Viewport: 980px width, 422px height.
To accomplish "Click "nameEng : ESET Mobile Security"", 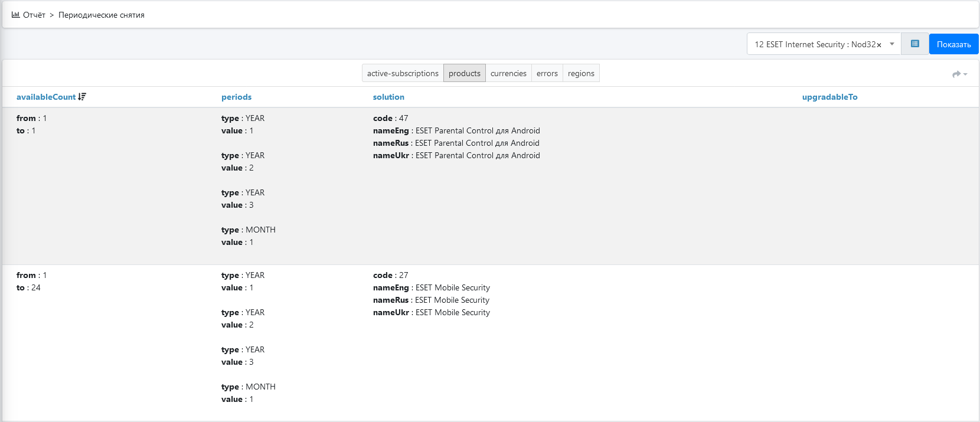I will coord(432,287).
